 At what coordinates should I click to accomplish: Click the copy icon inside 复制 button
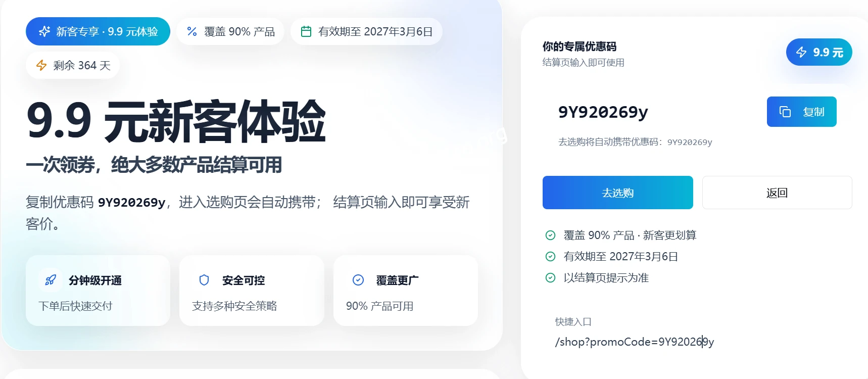pos(785,112)
